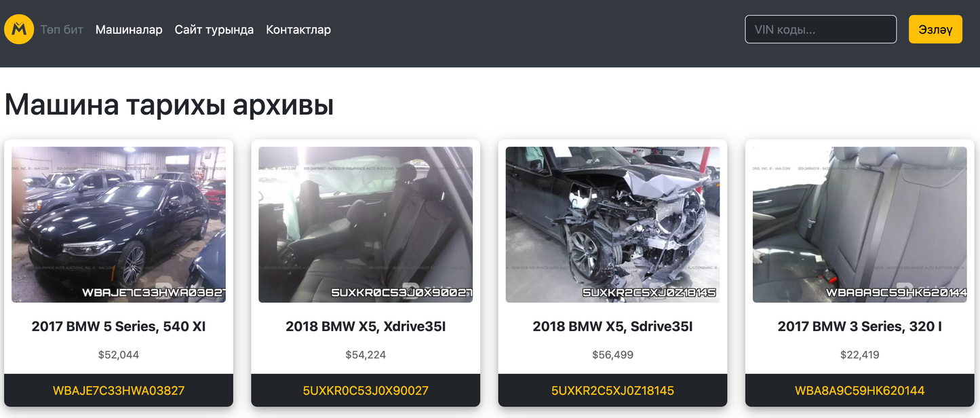Click the $52,044 price on the first card
This screenshot has width=980, height=418.
tap(119, 354)
